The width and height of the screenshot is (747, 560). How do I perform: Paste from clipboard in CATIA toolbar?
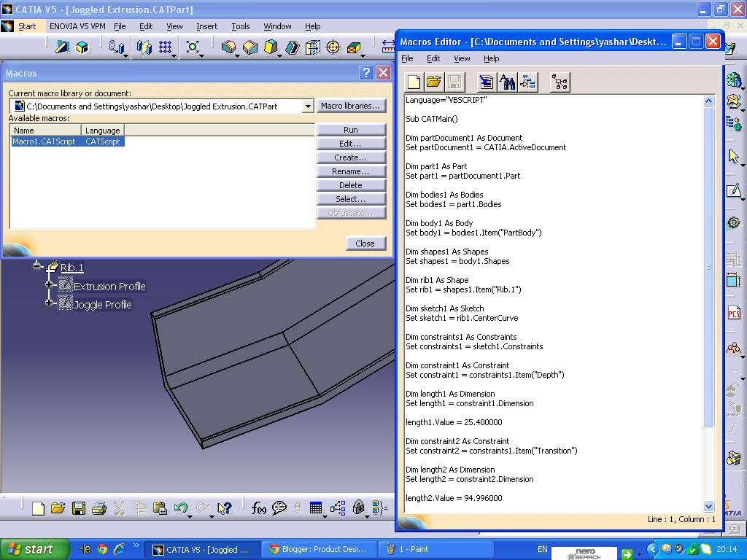158,507
